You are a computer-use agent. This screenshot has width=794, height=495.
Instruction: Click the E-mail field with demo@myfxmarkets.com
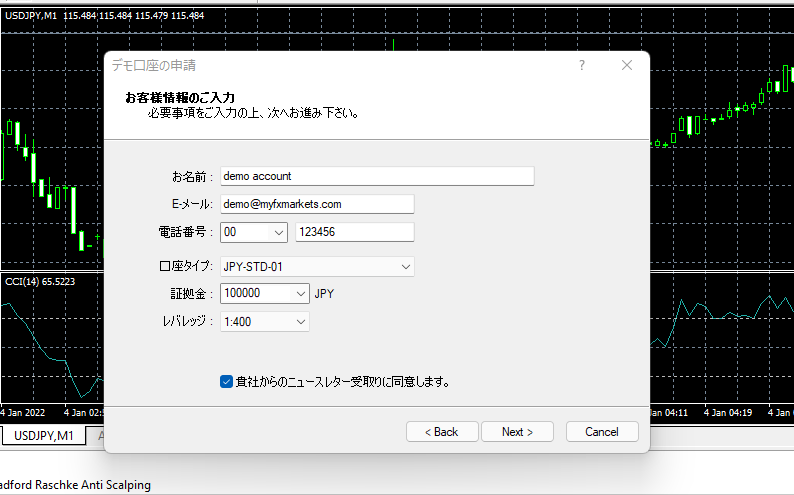(x=317, y=204)
